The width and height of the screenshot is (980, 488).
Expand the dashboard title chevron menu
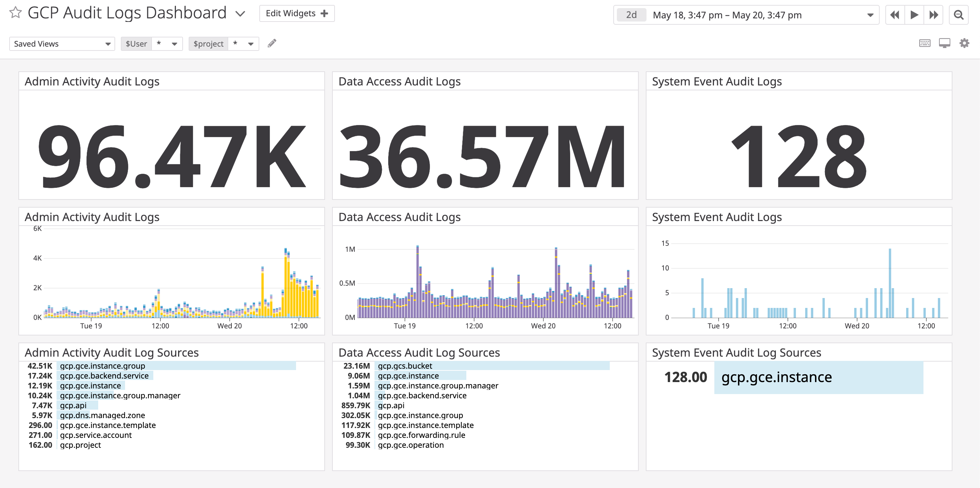click(x=240, y=13)
